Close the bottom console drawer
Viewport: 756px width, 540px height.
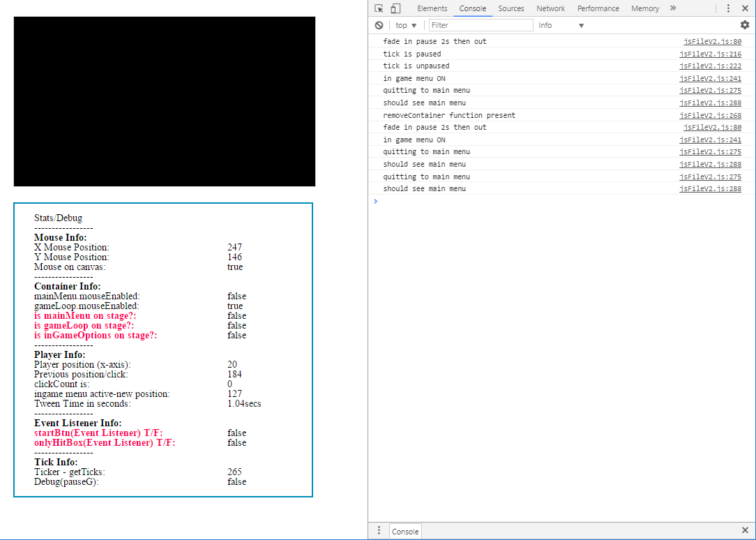click(x=745, y=531)
